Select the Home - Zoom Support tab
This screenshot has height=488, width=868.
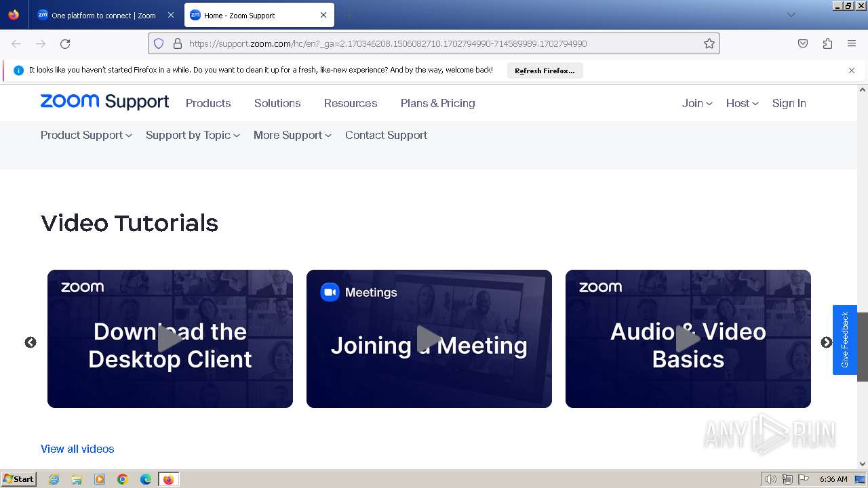(x=258, y=15)
